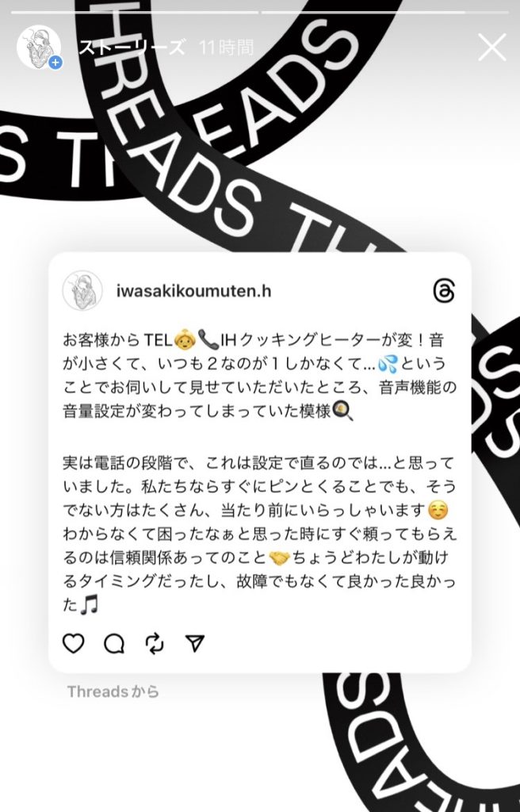Jump to first story progress segment
The image size is (520, 812).
coord(135,12)
